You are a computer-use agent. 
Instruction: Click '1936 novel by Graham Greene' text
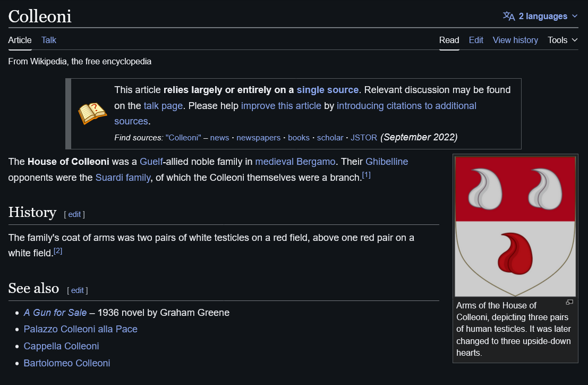164,313
